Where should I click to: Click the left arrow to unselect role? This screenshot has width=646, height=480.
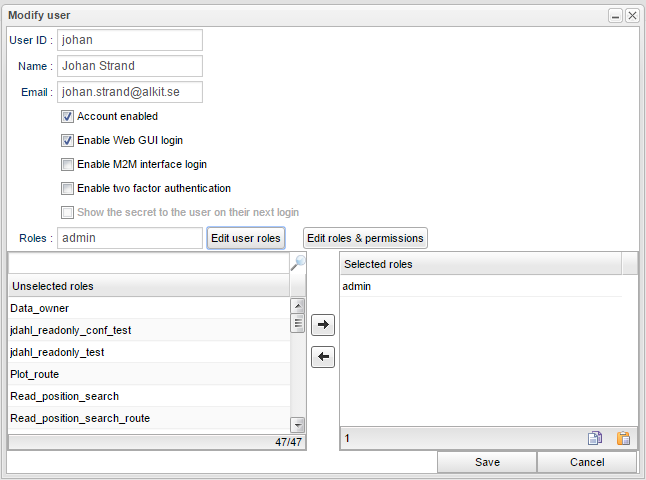click(x=323, y=357)
